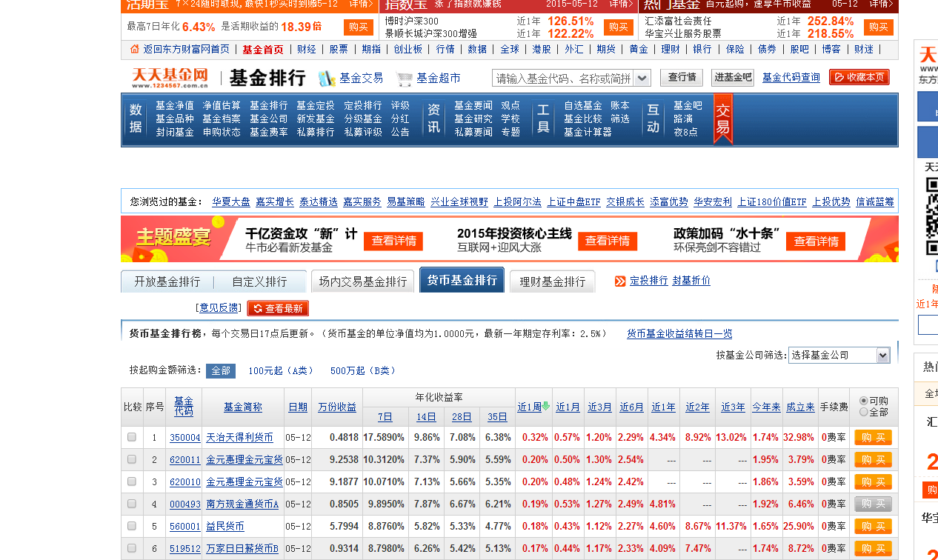Click in the fund code search input
The image size is (938, 560).
pos(563,78)
